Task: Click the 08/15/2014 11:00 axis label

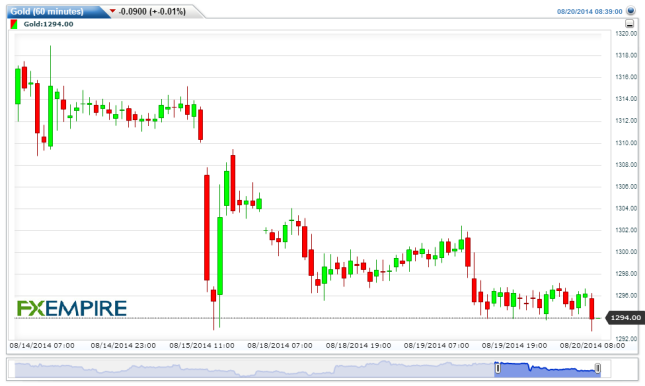Action: (x=202, y=346)
